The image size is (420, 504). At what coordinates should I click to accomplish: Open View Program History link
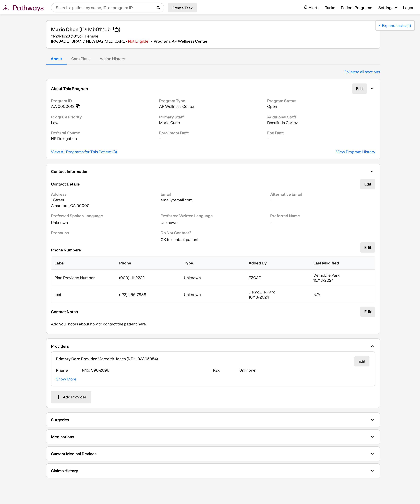(355, 152)
